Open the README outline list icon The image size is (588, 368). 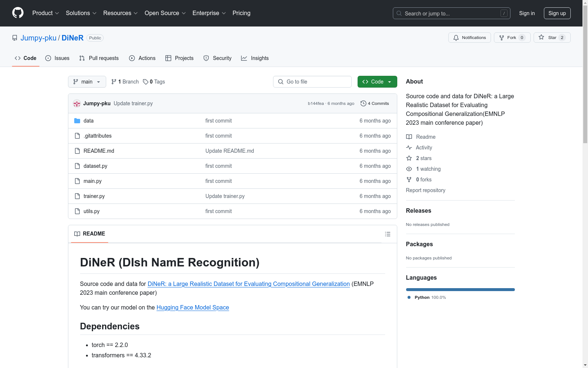387,234
